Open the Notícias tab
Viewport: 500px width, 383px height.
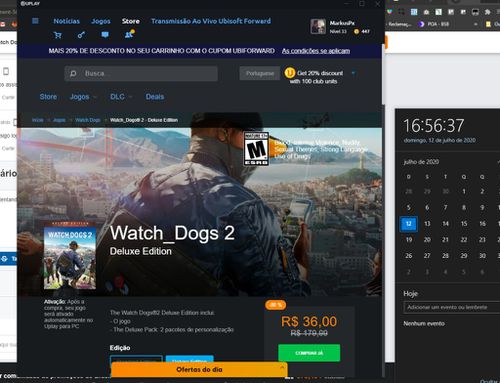point(67,21)
